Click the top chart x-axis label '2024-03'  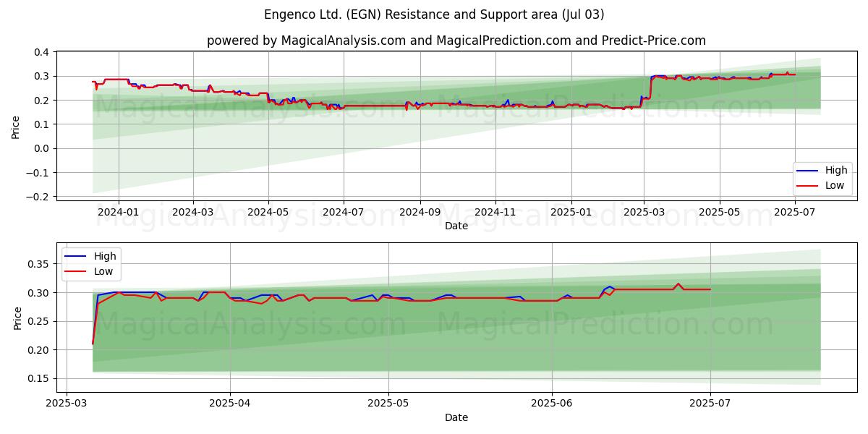click(x=193, y=212)
